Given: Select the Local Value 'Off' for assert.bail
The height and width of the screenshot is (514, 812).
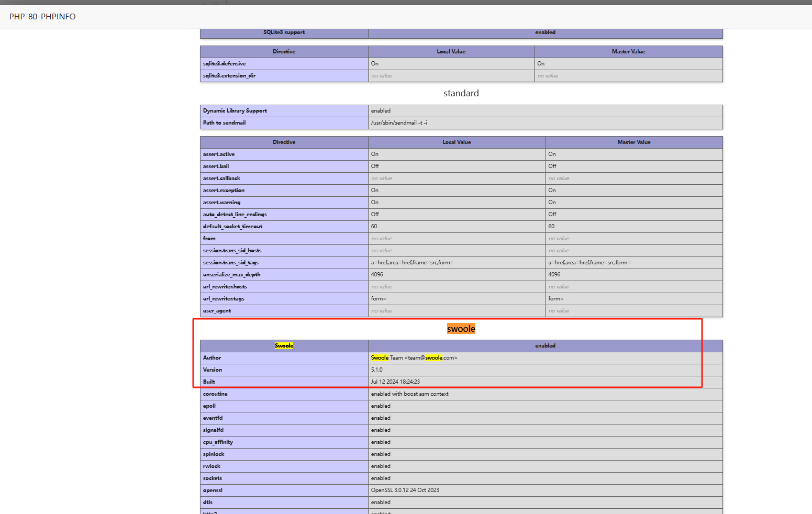Looking at the screenshot, I should click(x=375, y=166).
